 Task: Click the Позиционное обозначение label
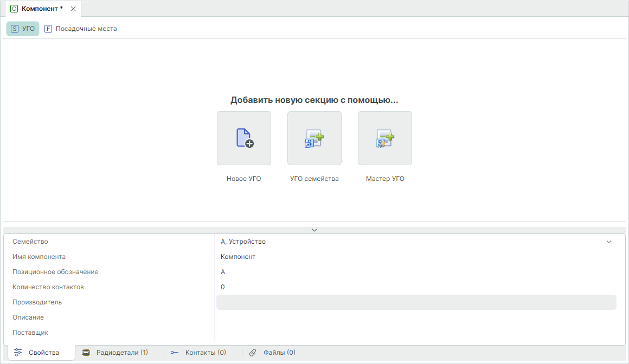point(55,272)
